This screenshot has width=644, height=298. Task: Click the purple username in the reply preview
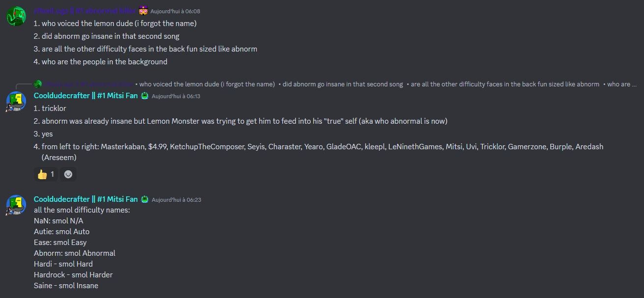[x=88, y=84]
